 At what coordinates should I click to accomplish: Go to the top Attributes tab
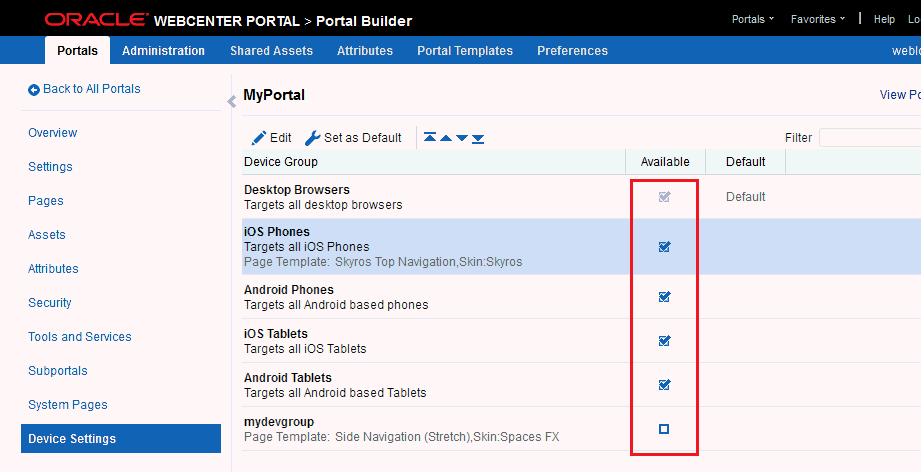(x=365, y=50)
